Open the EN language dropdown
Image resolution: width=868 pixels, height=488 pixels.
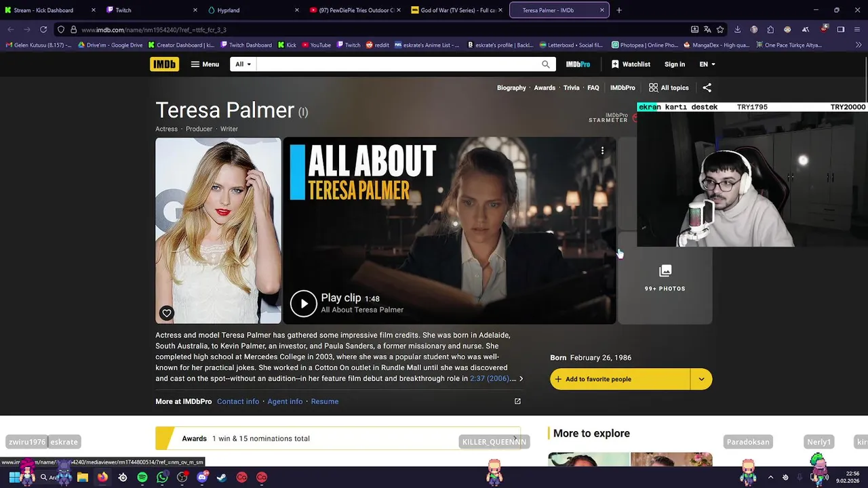[x=707, y=64]
